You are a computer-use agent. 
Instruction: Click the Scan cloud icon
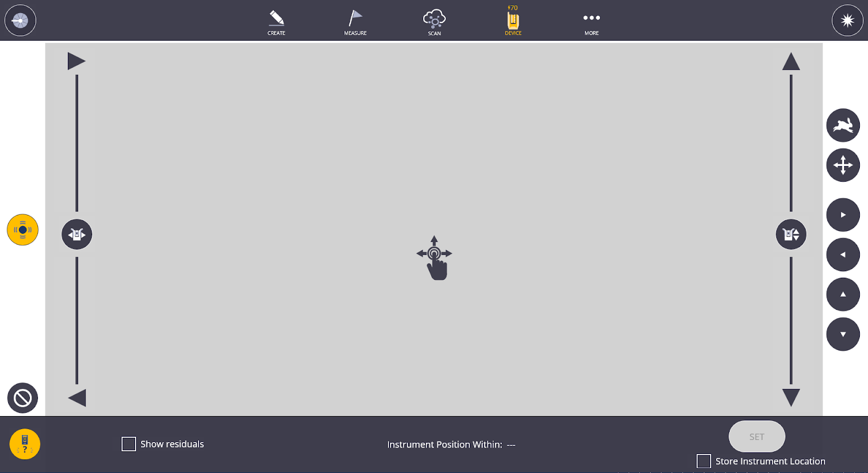[434, 22]
